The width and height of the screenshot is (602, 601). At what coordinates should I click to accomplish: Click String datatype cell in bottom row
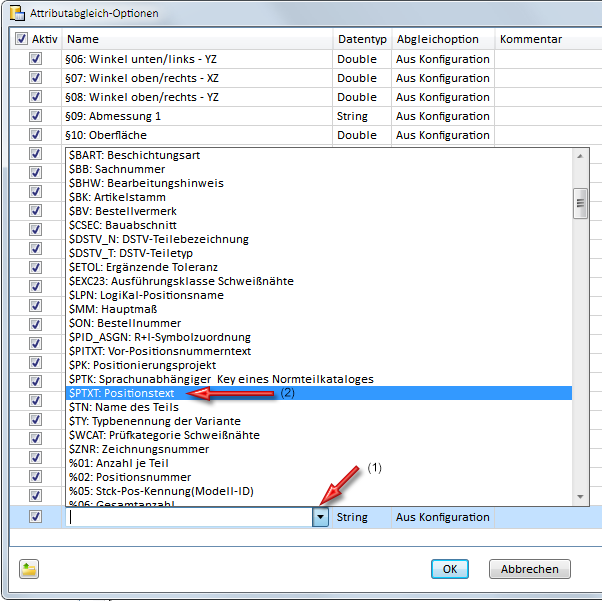362,517
